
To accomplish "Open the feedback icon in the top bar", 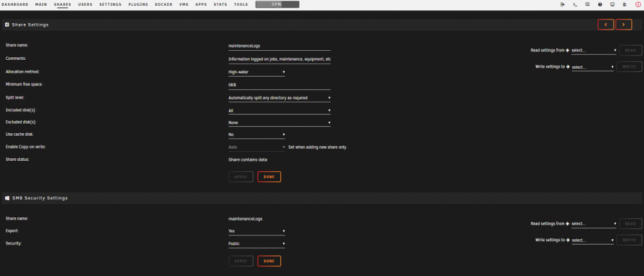I will [x=587, y=5].
